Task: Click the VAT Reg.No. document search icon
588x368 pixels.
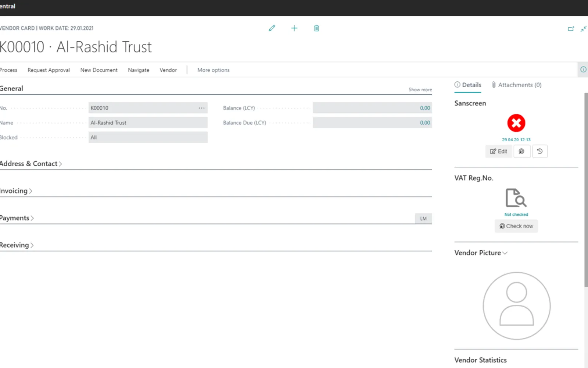Action: [516, 198]
